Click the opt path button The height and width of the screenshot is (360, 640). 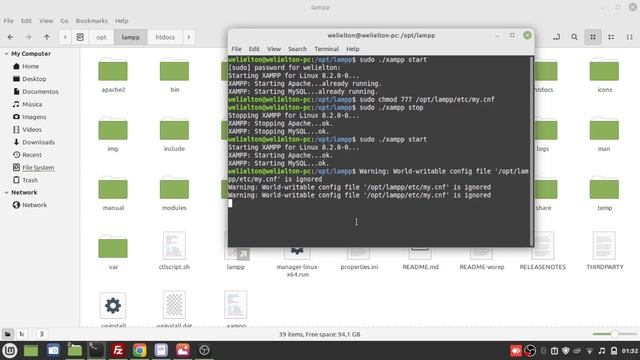pyautogui.click(x=101, y=37)
